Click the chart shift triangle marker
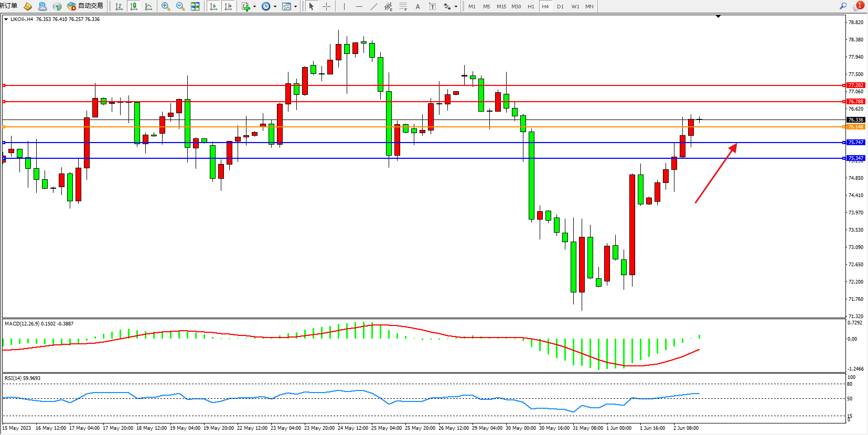The width and height of the screenshot is (868, 435). [718, 16]
